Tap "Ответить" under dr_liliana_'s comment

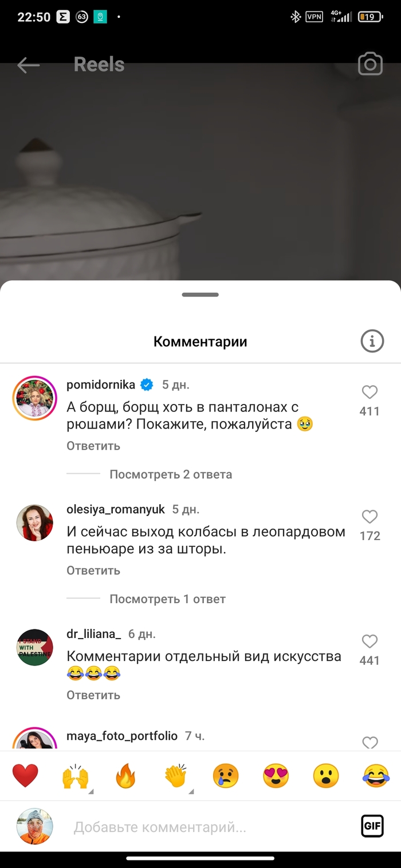pyautogui.click(x=93, y=695)
